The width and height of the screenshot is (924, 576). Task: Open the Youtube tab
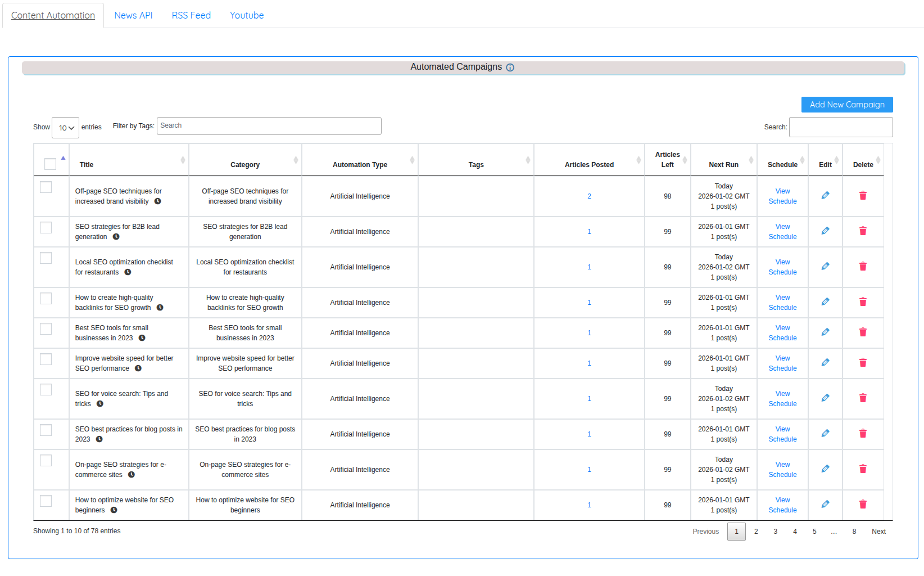tap(247, 15)
